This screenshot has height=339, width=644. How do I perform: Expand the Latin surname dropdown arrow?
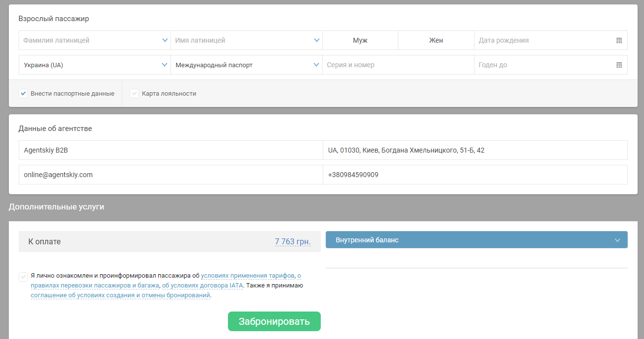pos(165,40)
